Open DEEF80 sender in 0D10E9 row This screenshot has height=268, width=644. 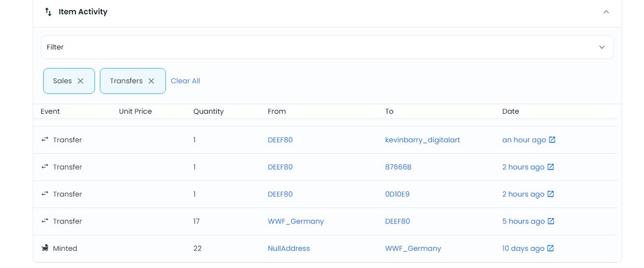point(280,194)
